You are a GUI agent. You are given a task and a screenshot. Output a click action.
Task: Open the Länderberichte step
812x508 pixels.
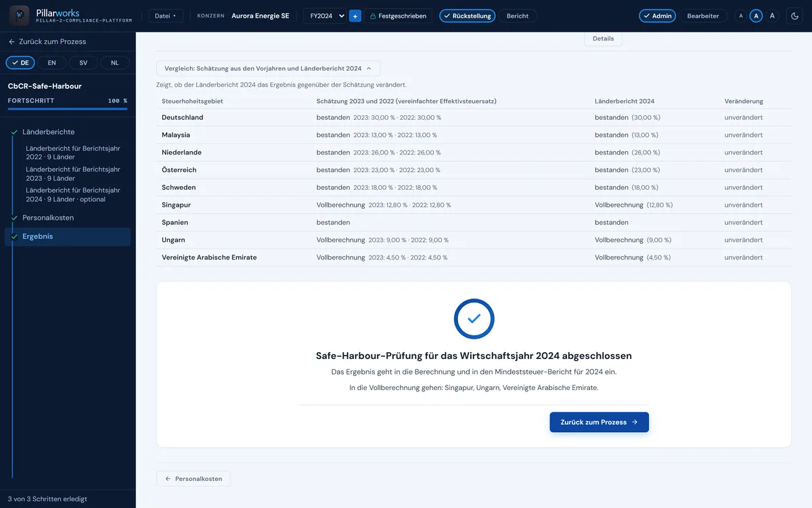49,132
